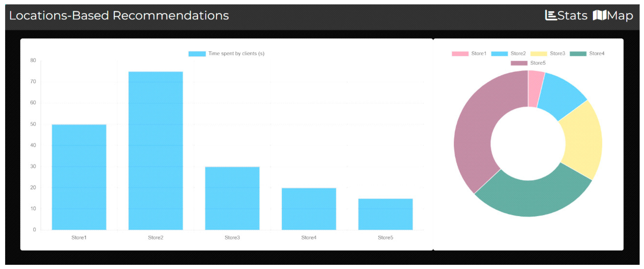Viewport: 644px width, 269px height.
Task: Toggle Store3 yellow legend swatch
Action: pyautogui.click(x=539, y=54)
